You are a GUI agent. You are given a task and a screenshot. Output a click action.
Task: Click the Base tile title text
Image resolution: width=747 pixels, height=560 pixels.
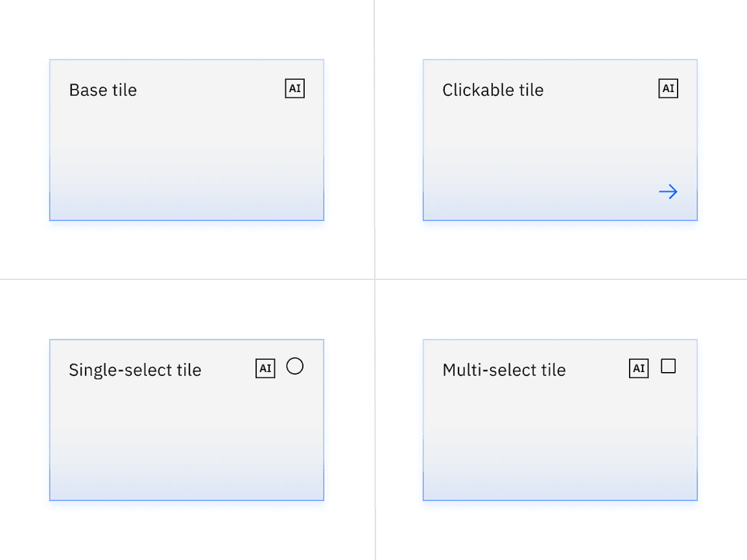pyautogui.click(x=102, y=90)
